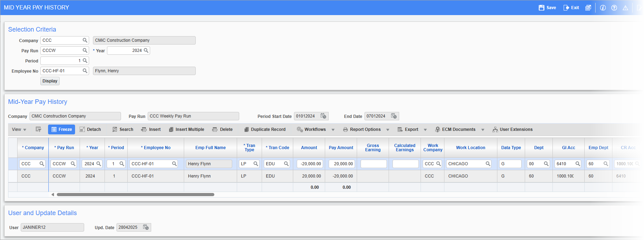The image size is (644, 240).
Task: Open the Period Start Date calendar icon
Action: 323,116
